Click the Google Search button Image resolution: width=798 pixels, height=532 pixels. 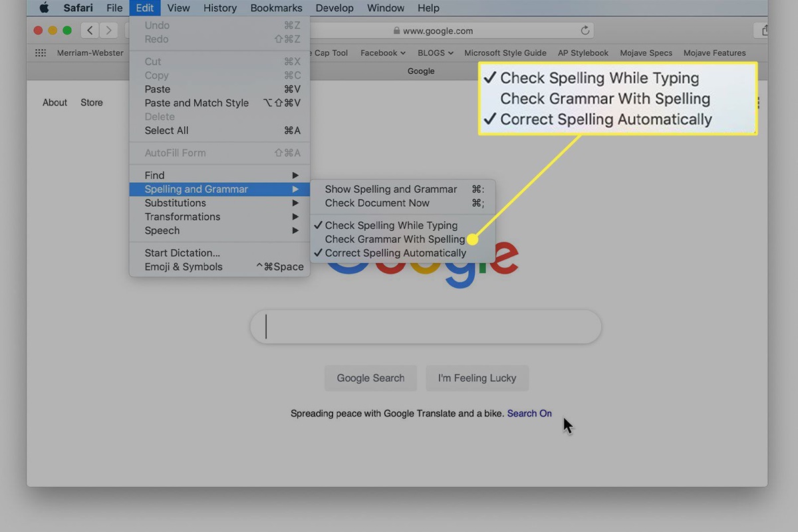(x=370, y=378)
